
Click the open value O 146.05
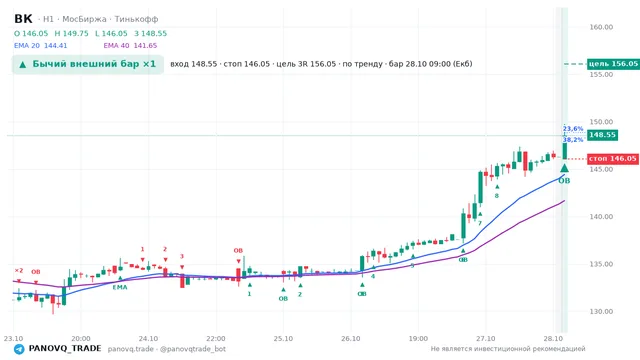31,33
